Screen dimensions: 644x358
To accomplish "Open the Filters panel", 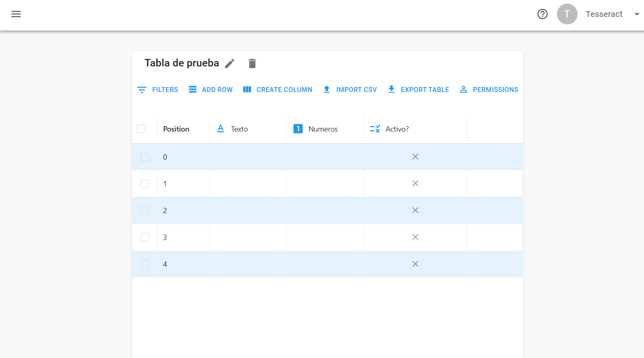I will [x=157, y=89].
